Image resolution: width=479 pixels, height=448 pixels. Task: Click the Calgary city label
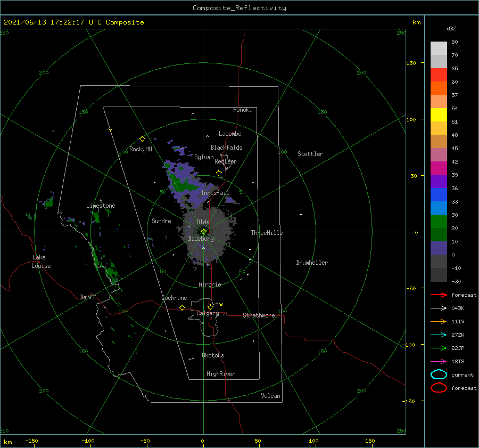pos(208,313)
